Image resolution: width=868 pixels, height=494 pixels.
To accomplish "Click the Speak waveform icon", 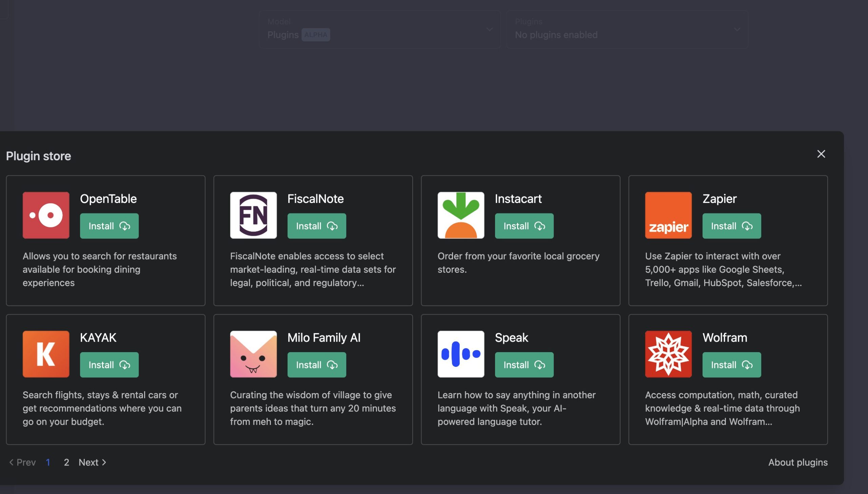I will click(x=461, y=354).
